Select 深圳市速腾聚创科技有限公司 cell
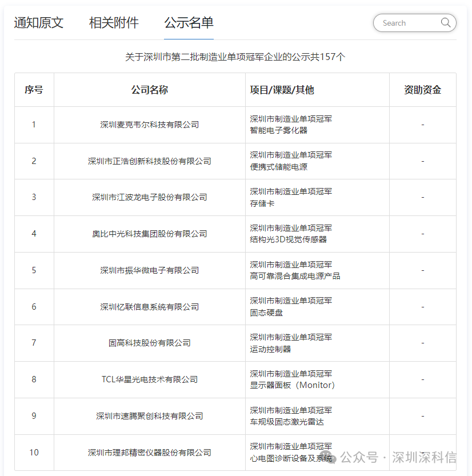Viewport: 472px width, 476px height. (x=149, y=416)
